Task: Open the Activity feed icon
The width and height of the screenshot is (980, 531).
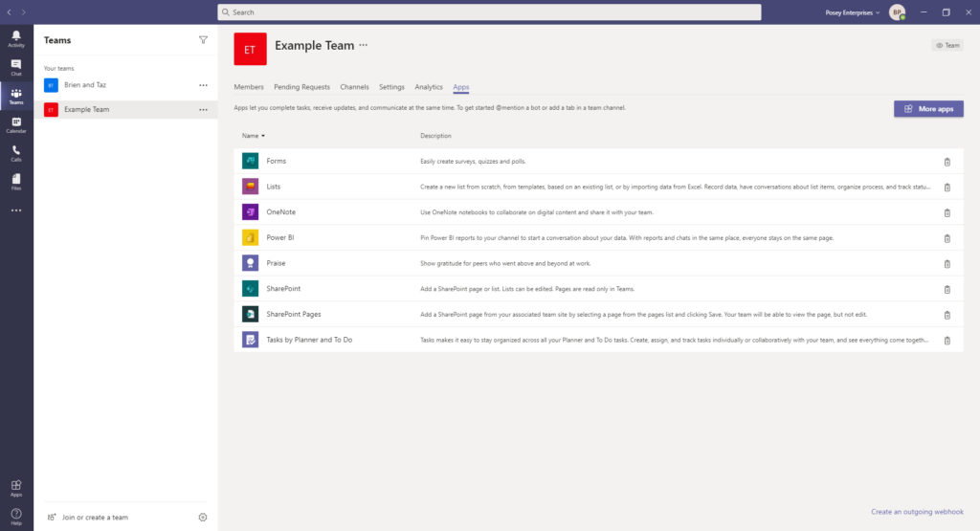Action: pyautogui.click(x=16, y=38)
